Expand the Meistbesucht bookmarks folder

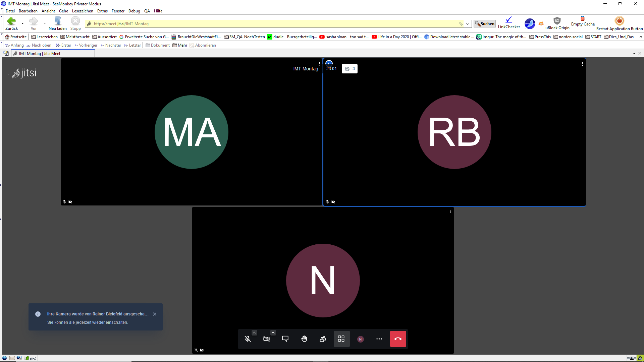75,37
